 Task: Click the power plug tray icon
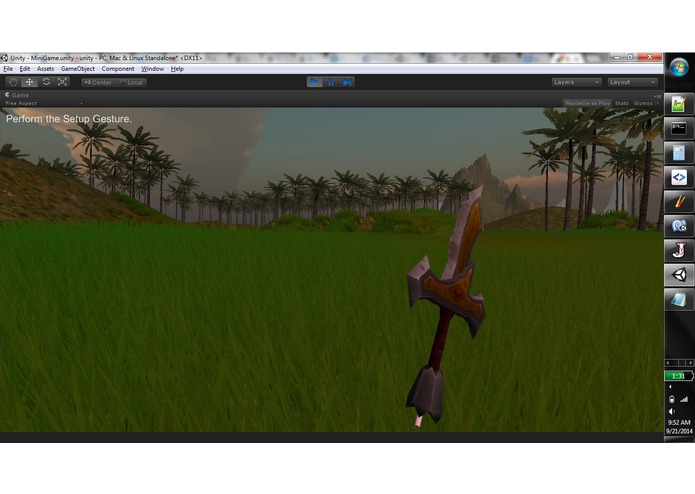[672, 399]
